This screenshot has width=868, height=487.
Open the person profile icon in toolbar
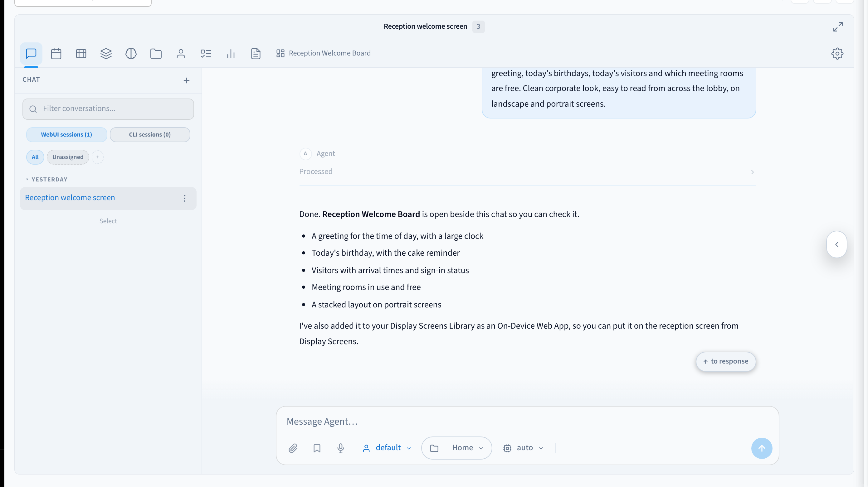pyautogui.click(x=181, y=53)
